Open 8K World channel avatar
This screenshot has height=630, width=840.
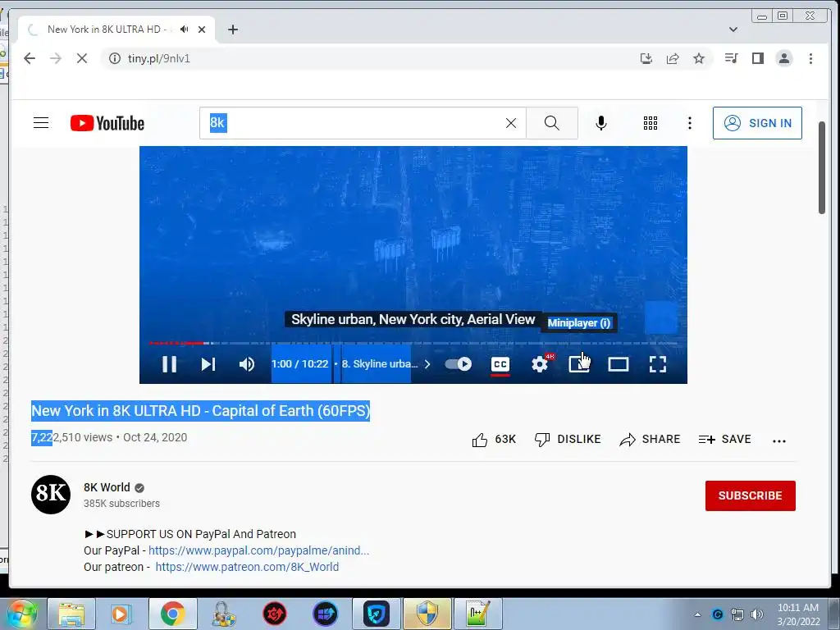[51, 495]
